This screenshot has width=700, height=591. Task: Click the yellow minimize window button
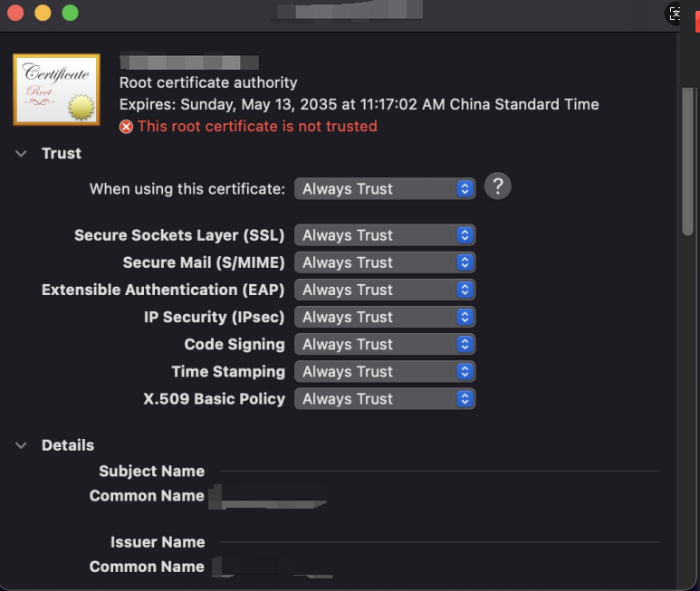coord(43,13)
